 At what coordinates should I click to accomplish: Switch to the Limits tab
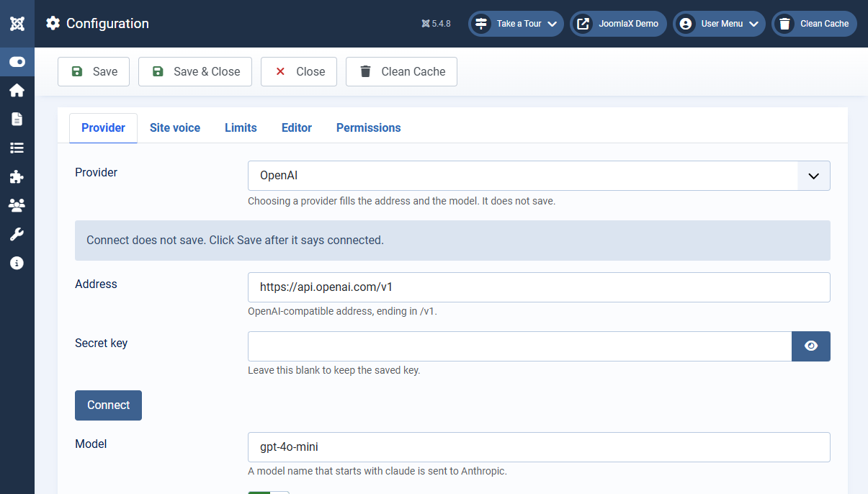click(x=241, y=127)
